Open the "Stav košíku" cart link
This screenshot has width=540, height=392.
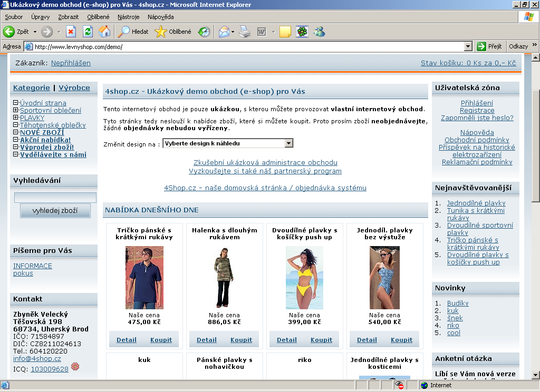click(468, 63)
